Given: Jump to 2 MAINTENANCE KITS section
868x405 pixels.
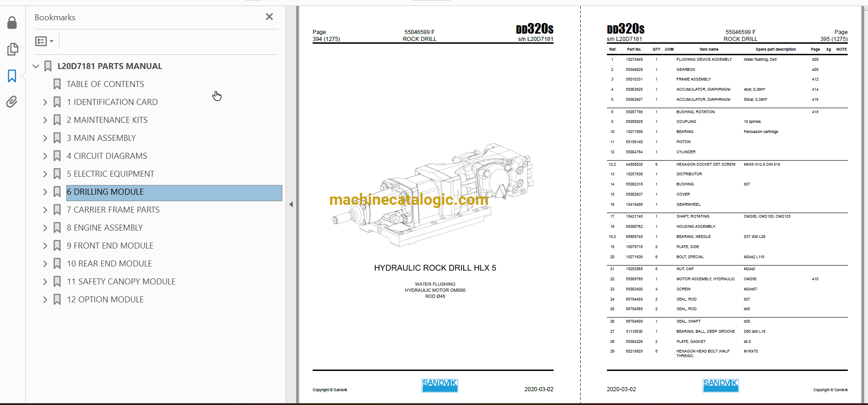Looking at the screenshot, I should (107, 120).
